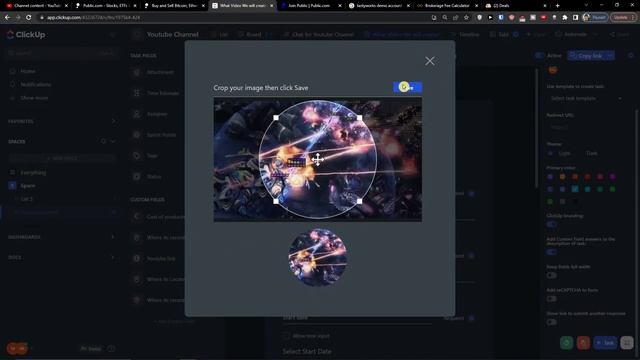Toggle the Allow time input checkbox

coord(287,336)
